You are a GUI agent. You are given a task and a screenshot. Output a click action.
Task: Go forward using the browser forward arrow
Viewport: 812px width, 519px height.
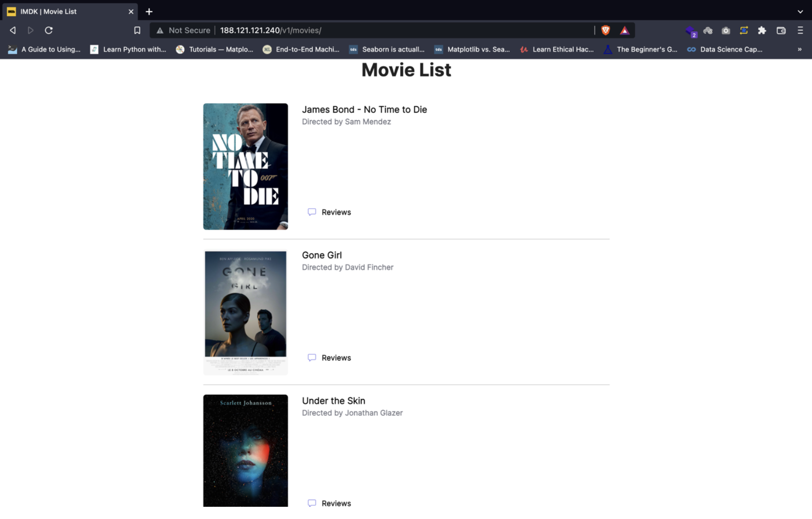(x=30, y=30)
